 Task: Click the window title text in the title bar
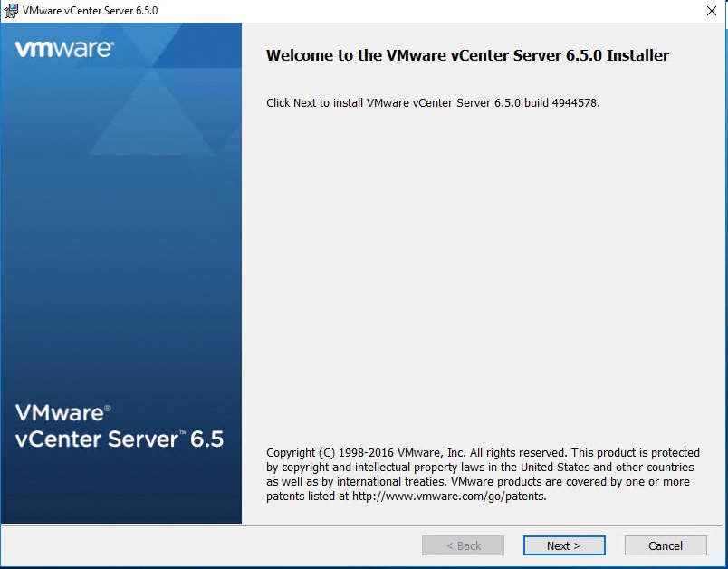[x=90, y=10]
